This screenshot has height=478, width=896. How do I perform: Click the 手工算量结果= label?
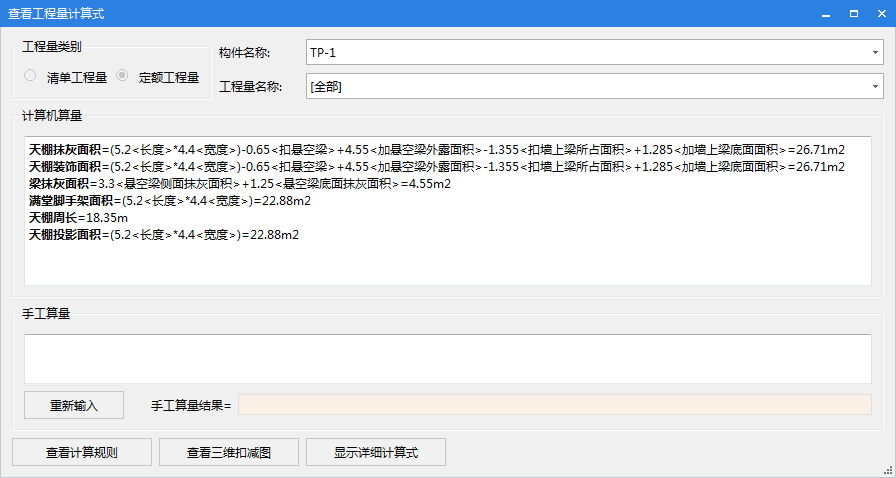191,405
